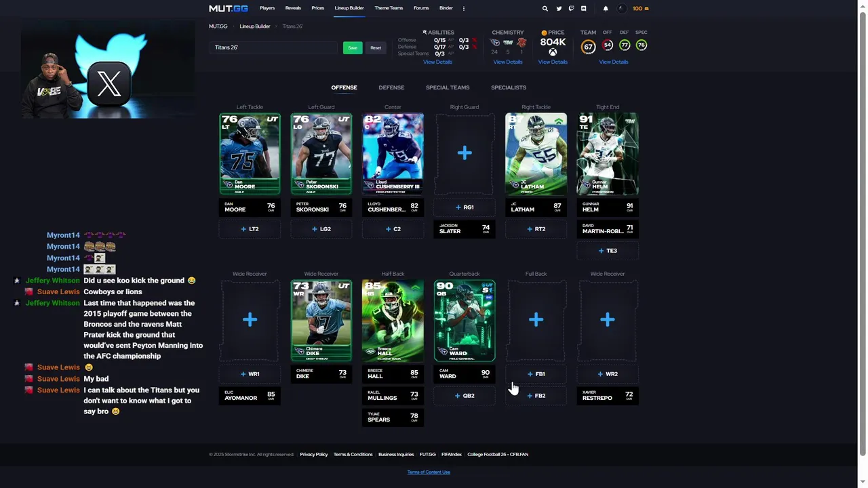The height and width of the screenshot is (488, 868).
Task: Add starter via the WR2 plus button
Action: pyautogui.click(x=608, y=374)
